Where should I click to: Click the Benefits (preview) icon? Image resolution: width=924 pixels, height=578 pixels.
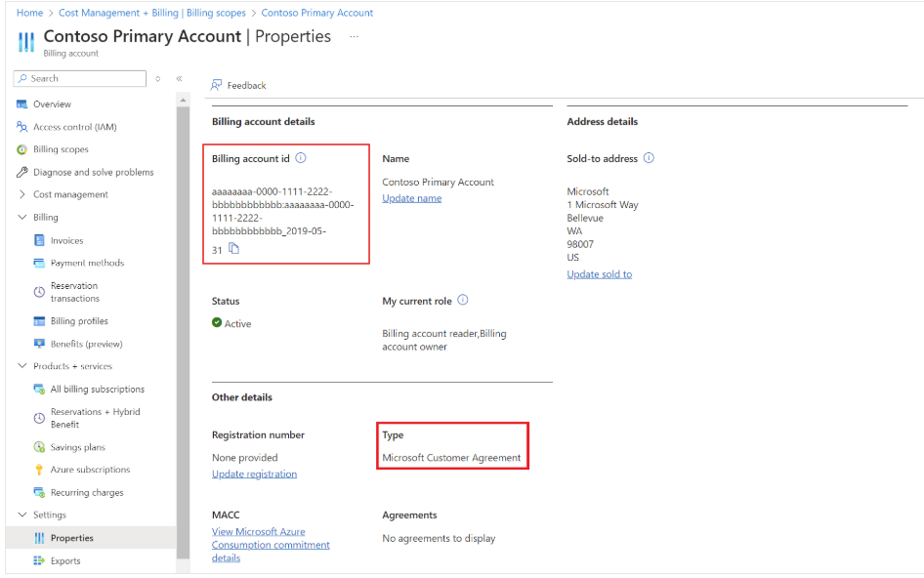[39, 344]
